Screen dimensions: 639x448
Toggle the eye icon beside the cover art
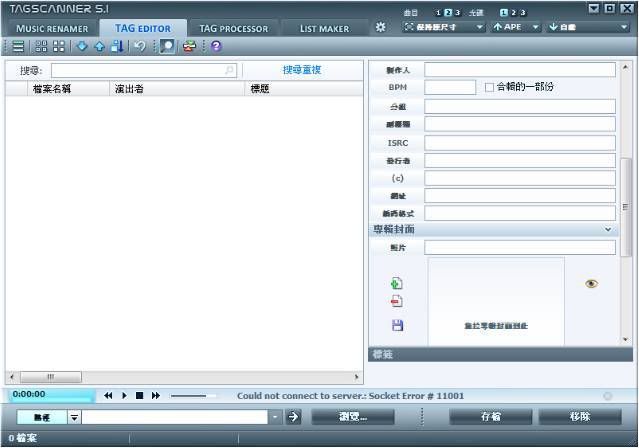click(591, 284)
